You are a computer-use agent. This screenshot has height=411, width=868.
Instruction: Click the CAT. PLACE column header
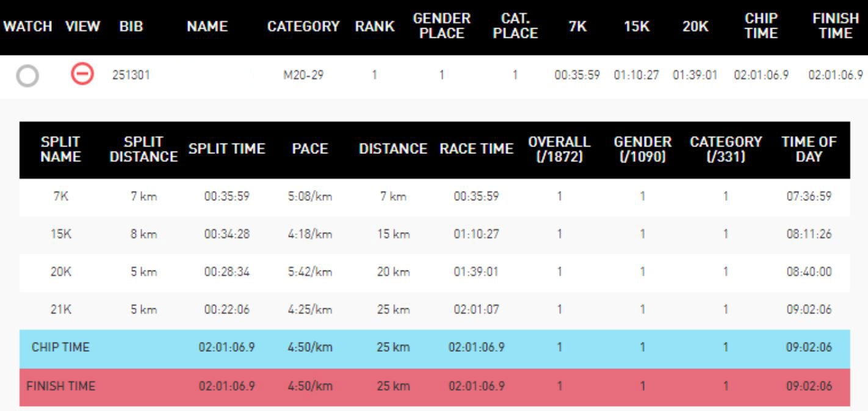pos(515,27)
